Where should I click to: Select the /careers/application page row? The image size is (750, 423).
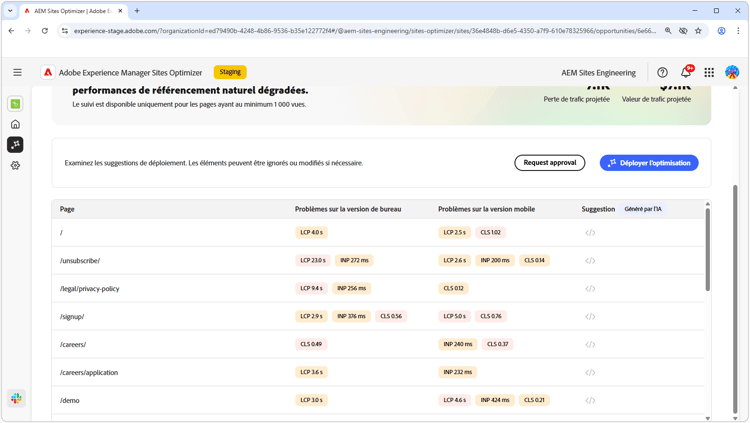378,372
